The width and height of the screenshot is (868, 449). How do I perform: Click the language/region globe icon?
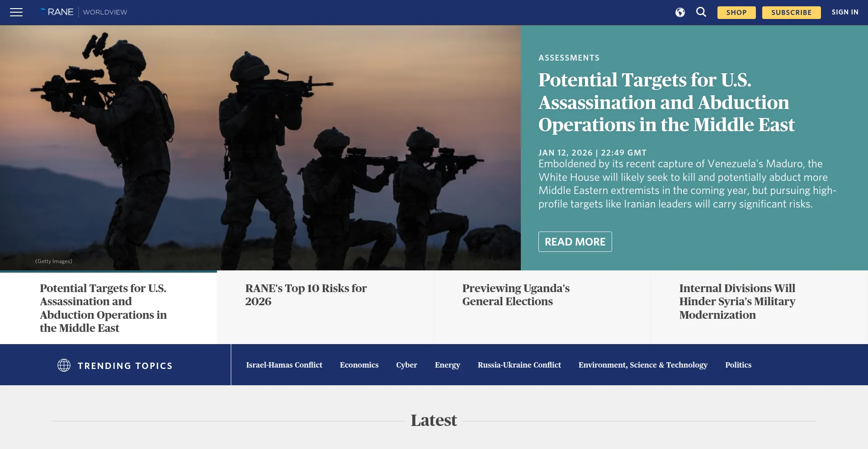coord(680,12)
